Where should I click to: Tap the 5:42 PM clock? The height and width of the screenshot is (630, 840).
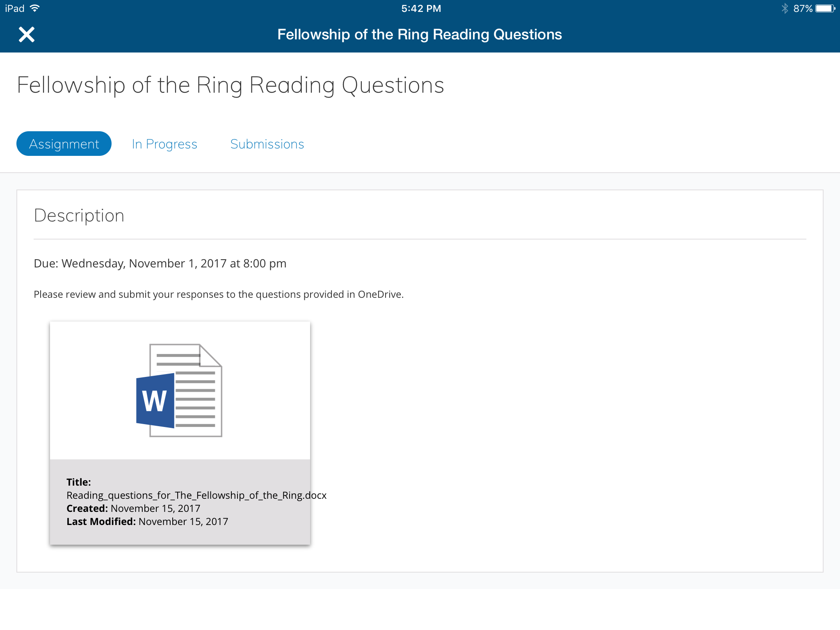(x=421, y=9)
